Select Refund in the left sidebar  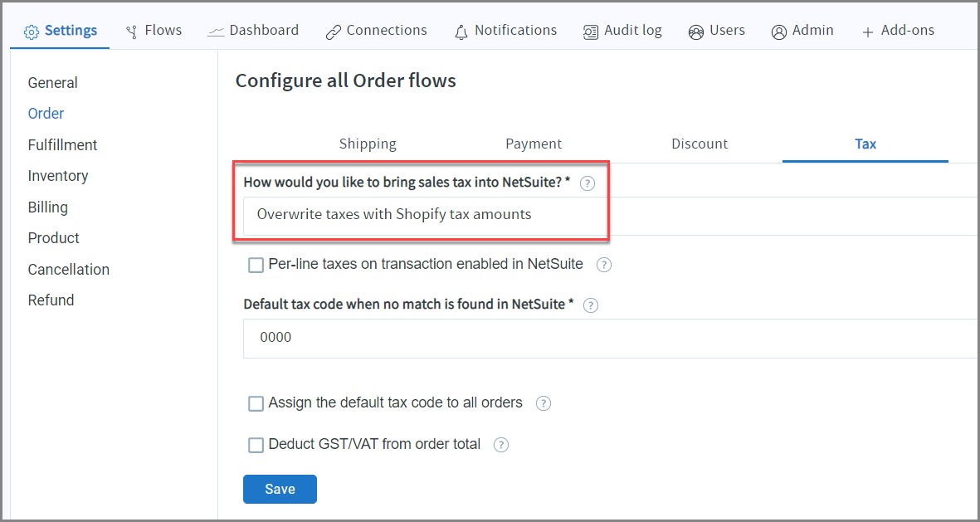click(51, 300)
